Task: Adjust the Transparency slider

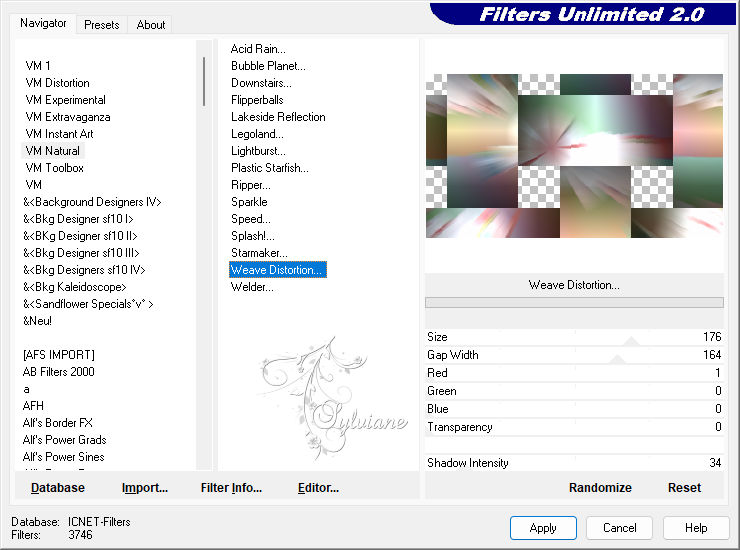Action: point(574,426)
